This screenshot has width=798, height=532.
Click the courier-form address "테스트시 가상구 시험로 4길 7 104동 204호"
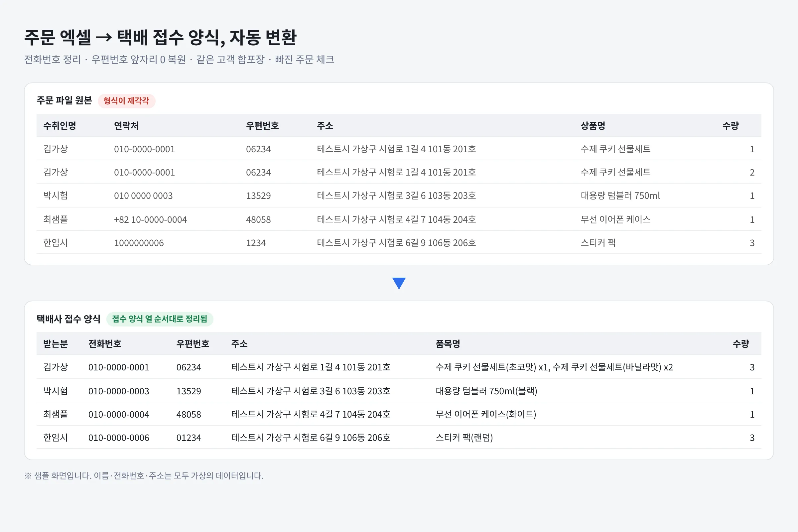coord(311,414)
